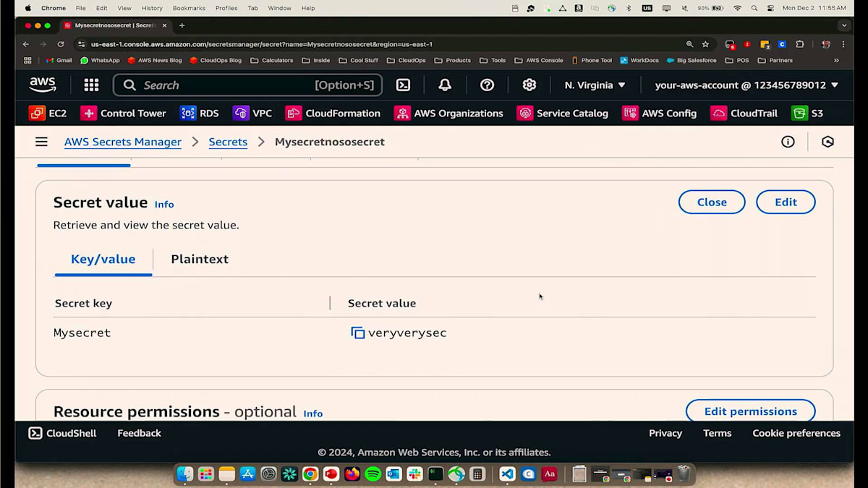The height and width of the screenshot is (488, 868).
Task: Open the RDS service shortcut
Action: coord(200,114)
